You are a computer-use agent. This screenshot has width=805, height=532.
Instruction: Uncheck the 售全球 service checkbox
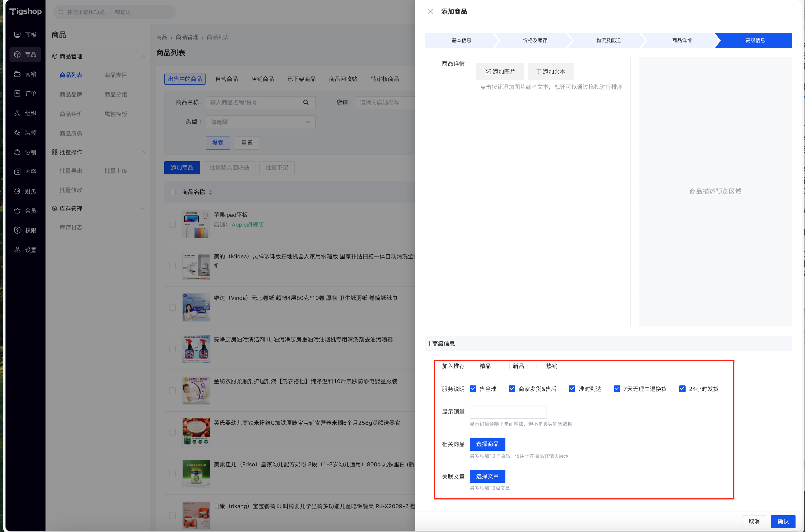pos(473,389)
